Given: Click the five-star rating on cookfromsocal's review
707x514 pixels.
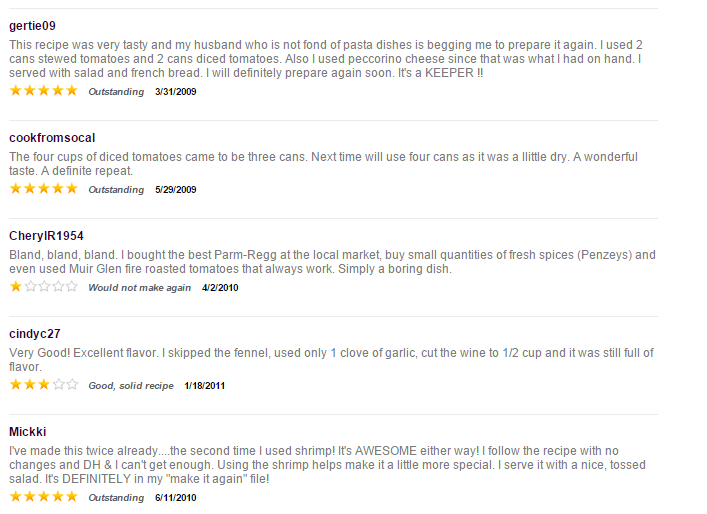Looking at the screenshot, I should pyautogui.click(x=44, y=188).
